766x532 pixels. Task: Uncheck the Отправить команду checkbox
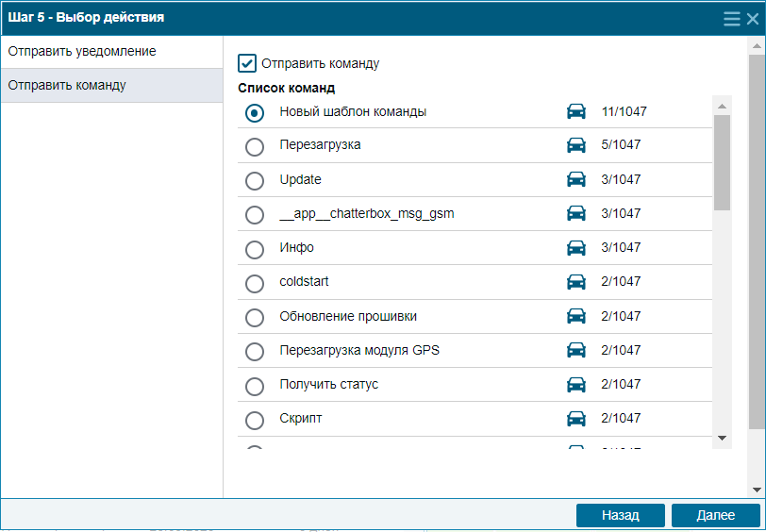coord(247,63)
